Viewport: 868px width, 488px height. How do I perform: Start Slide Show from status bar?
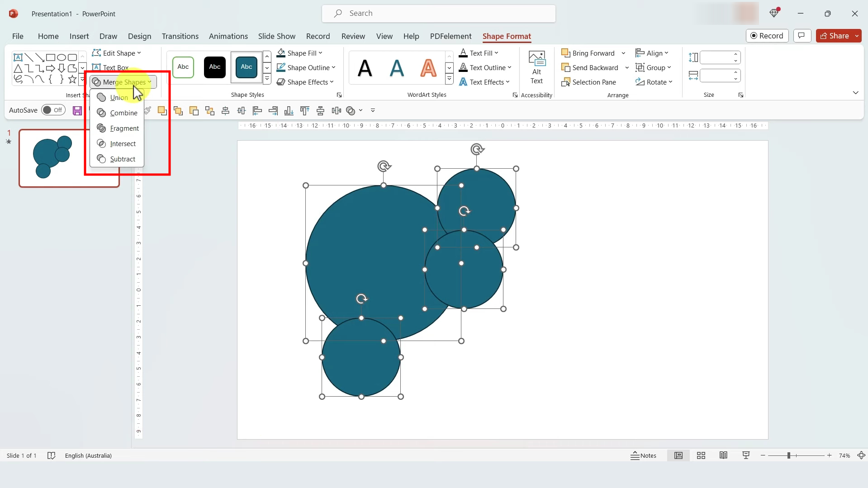coord(746,455)
